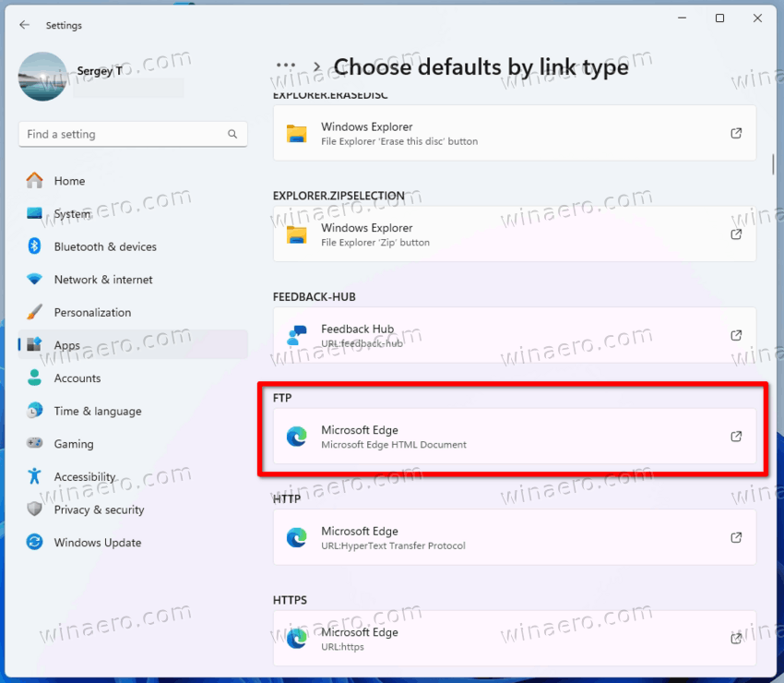The image size is (784, 683).
Task: Click the System monitor icon
Action: [x=34, y=213]
